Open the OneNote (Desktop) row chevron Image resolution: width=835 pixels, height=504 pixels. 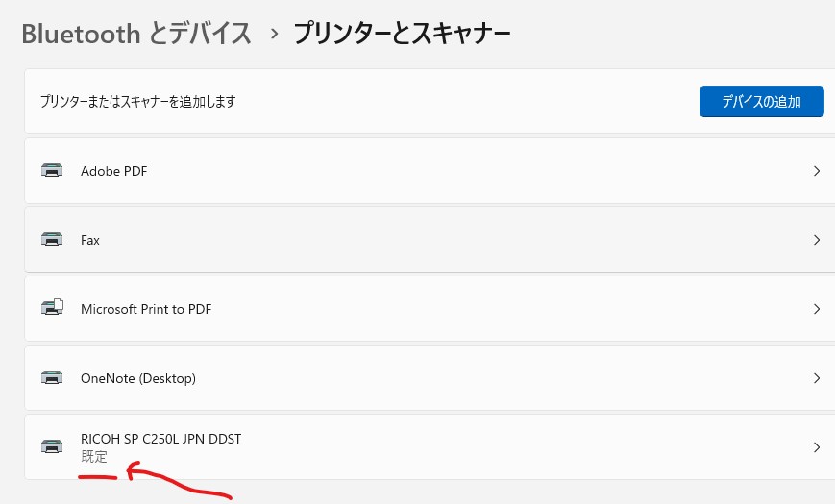tap(817, 378)
